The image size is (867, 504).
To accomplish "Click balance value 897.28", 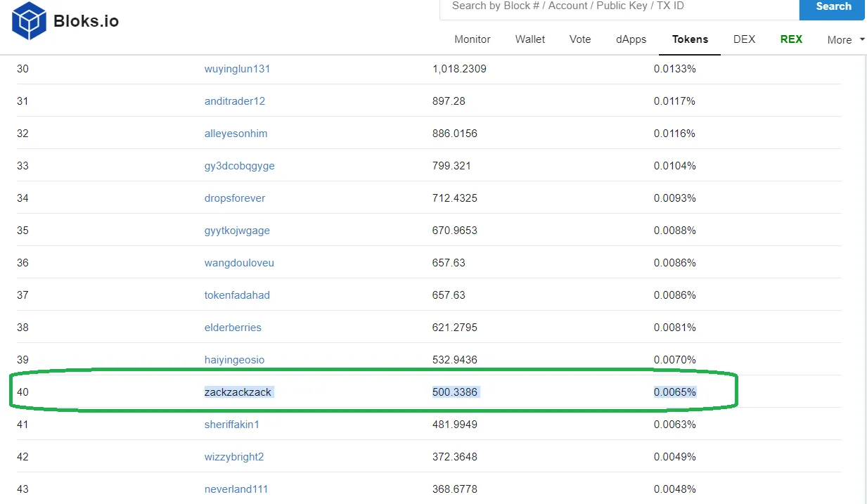I will pyautogui.click(x=449, y=101).
